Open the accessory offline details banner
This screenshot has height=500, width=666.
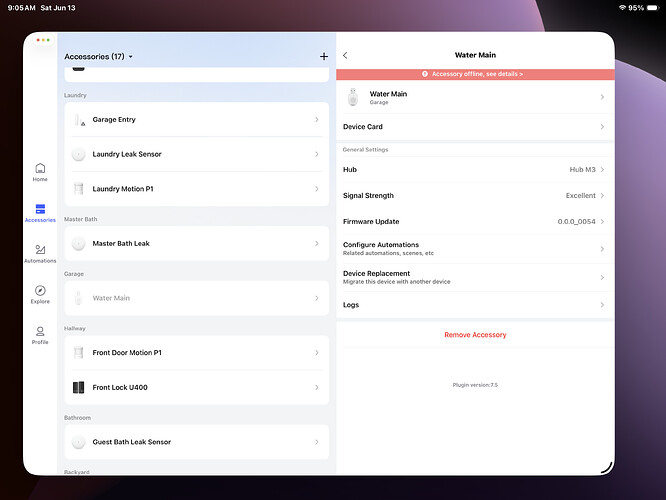(475, 74)
